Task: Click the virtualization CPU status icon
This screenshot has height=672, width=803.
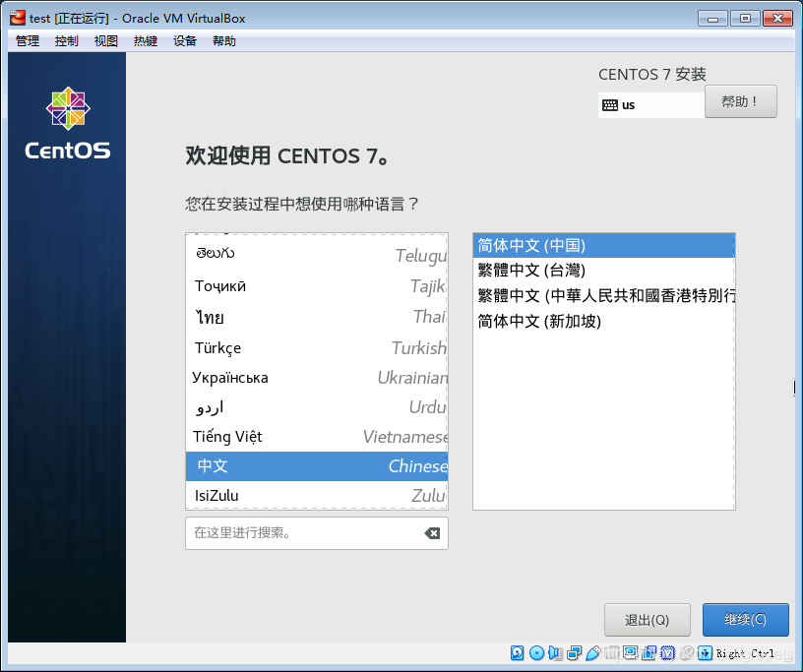Action: 668,653
